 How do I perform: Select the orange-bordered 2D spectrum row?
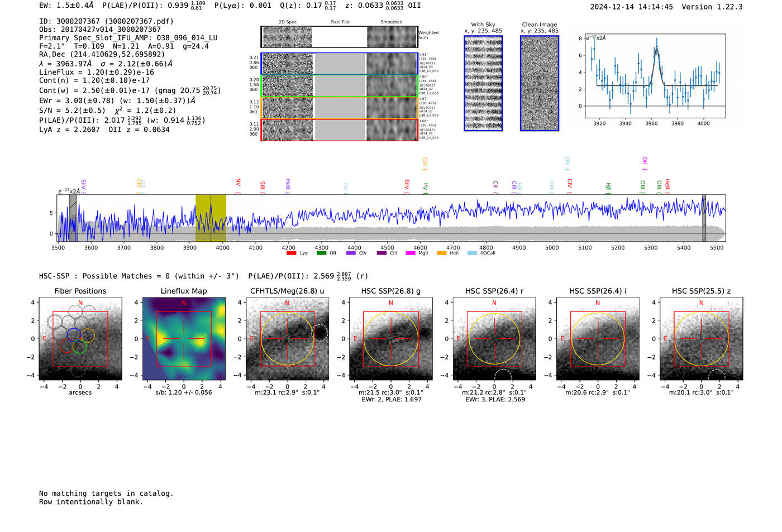pos(339,108)
